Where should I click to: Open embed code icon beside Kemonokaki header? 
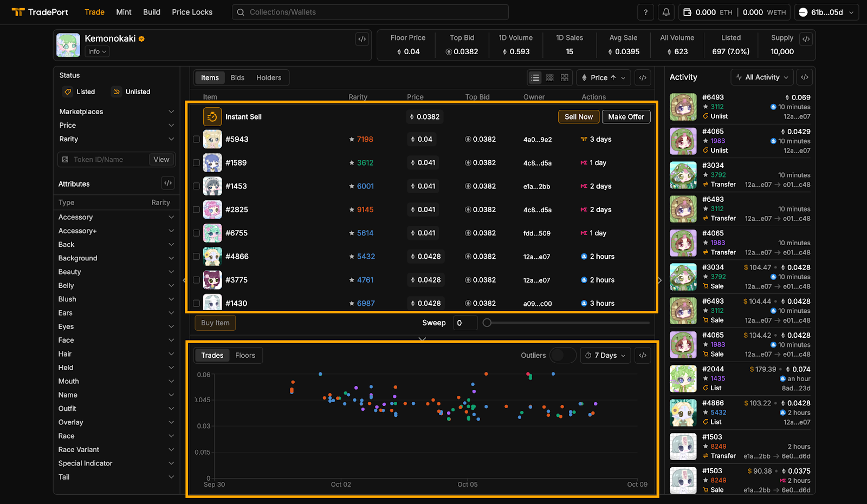click(362, 39)
